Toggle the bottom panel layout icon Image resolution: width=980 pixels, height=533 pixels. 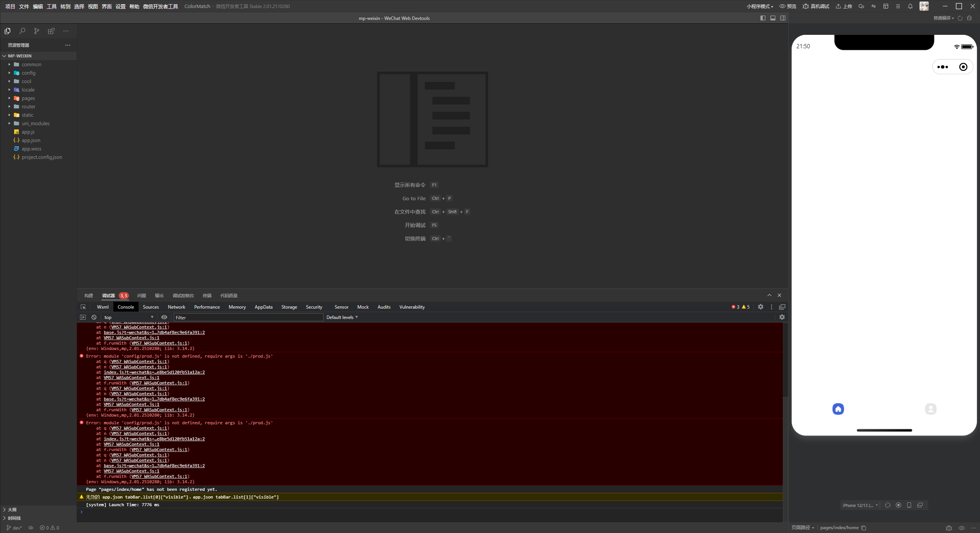(x=773, y=18)
